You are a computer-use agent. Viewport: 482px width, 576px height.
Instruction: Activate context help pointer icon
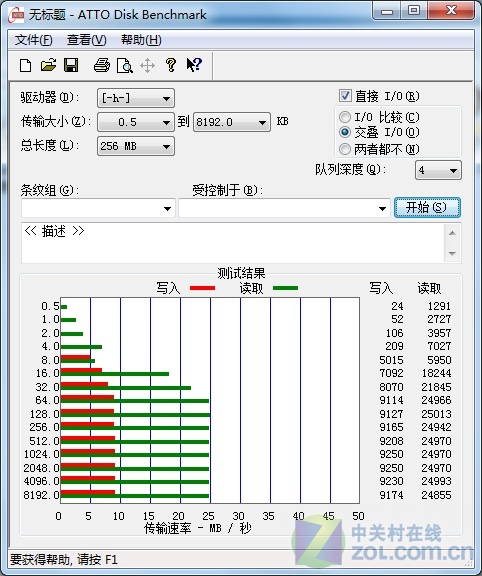194,65
